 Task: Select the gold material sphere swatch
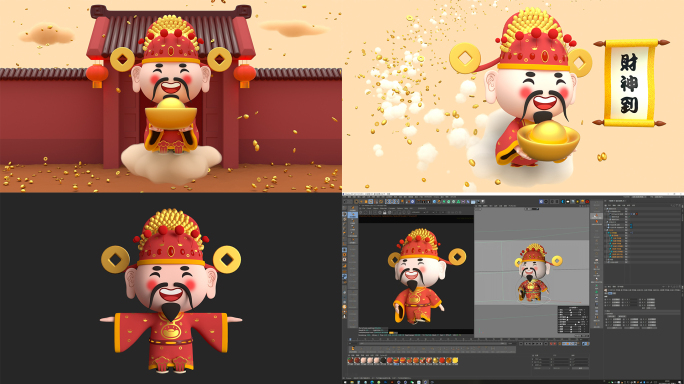coord(435,360)
